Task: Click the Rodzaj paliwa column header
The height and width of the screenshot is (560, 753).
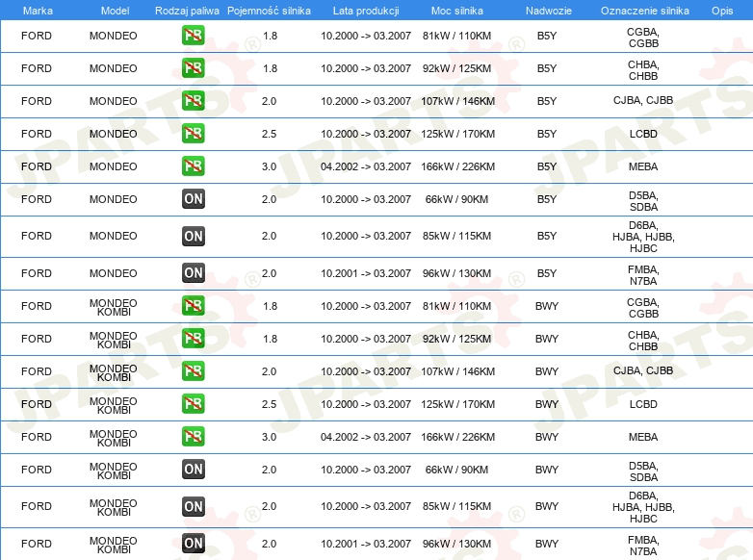Action: 187,11
